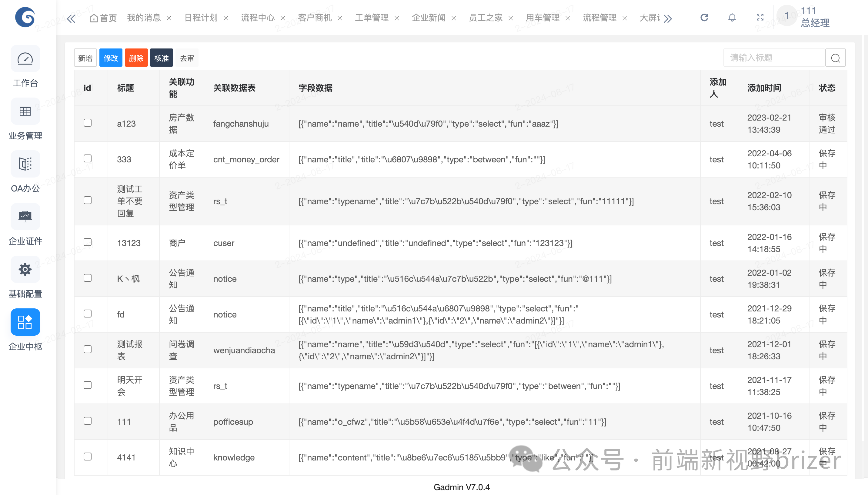Viewport: 868px width, 495px height.
Task: Open the 业务管理 table icon
Action: tap(25, 111)
